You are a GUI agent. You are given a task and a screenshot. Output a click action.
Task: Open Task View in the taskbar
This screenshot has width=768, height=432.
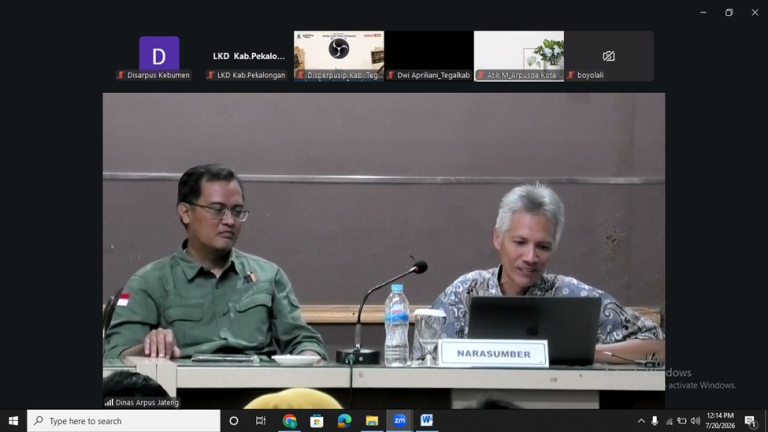(x=261, y=421)
